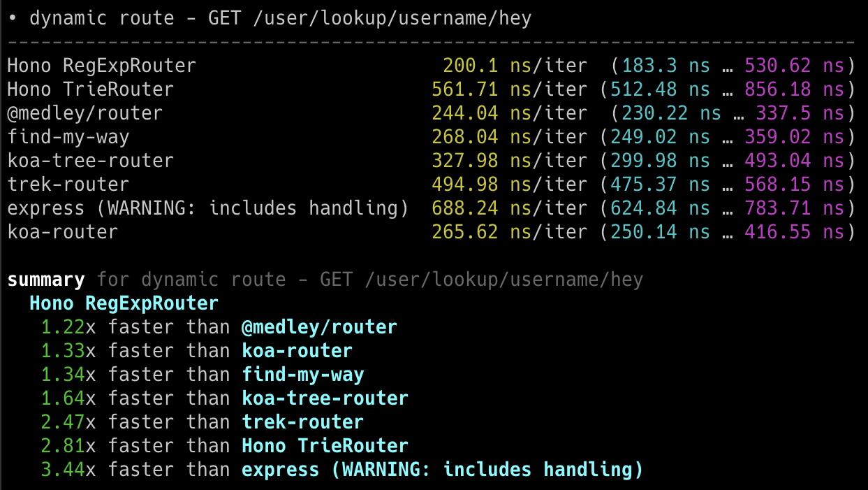Click the benchmark title bullet line

point(270,18)
